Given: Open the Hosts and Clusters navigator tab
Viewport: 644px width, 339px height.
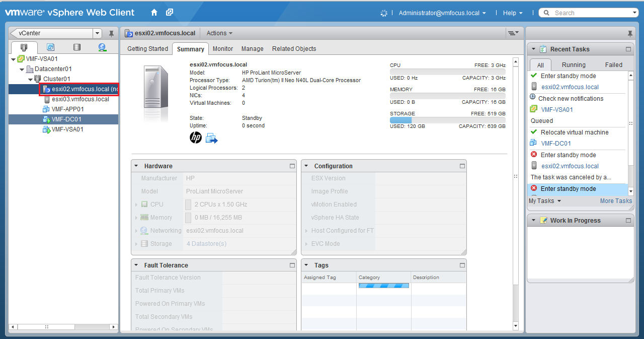Looking at the screenshot, I should click(x=24, y=47).
